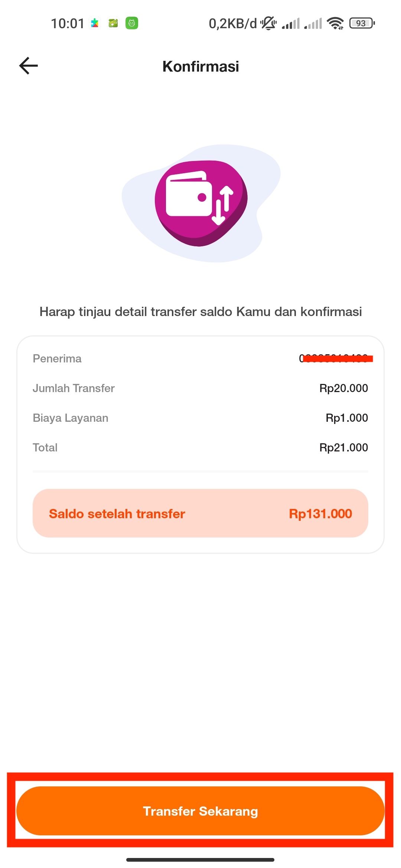The image size is (401, 868).
Task: Tap the Biaya Layanan Rp1.000 fee
Action: click(x=347, y=418)
